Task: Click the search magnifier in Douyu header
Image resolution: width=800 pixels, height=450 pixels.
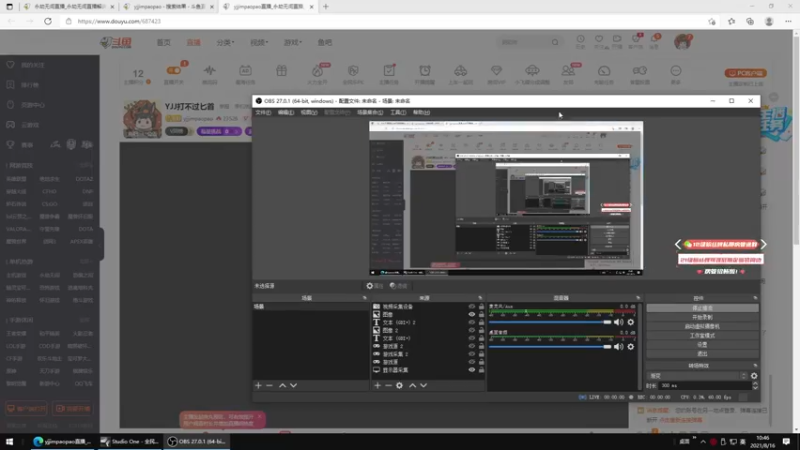Action: coord(555,42)
